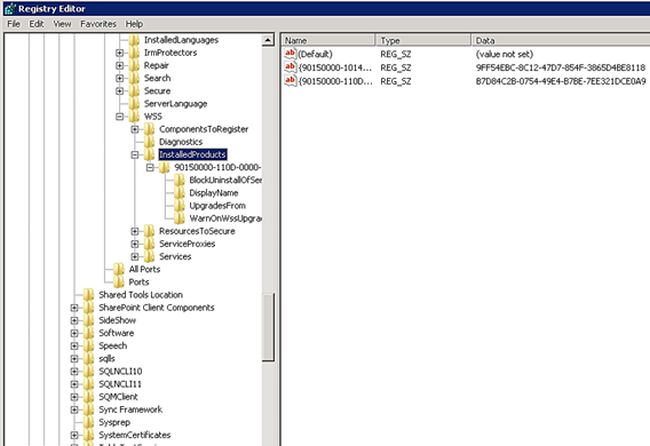Click the data value B7D84C2B-0754-49E4-B7BE-7EE321DCE0A9
The height and width of the screenshot is (446, 650).
click(560, 81)
